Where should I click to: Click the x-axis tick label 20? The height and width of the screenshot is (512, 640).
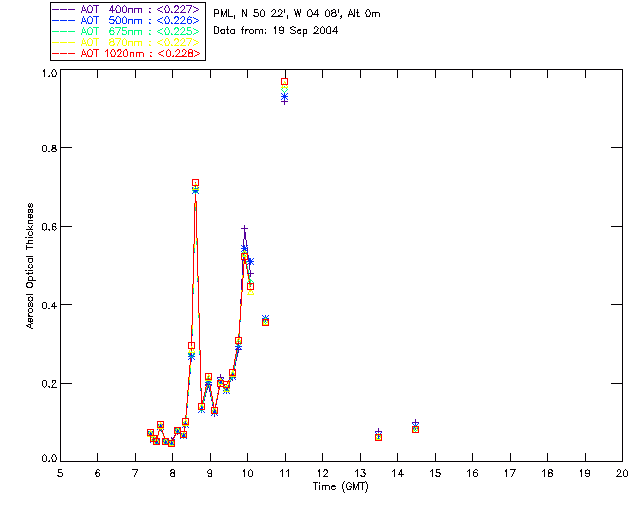pyautogui.click(x=622, y=473)
